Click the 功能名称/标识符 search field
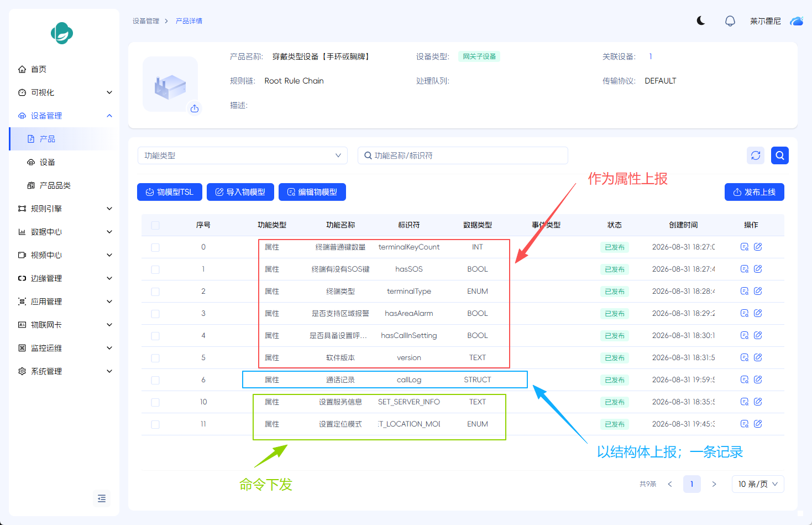The height and width of the screenshot is (525, 812). tap(463, 155)
